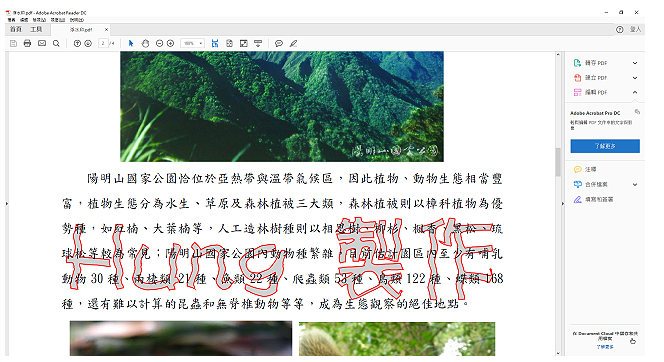Click the page number input field
This screenshot has width=664, height=362.
pos(103,43)
